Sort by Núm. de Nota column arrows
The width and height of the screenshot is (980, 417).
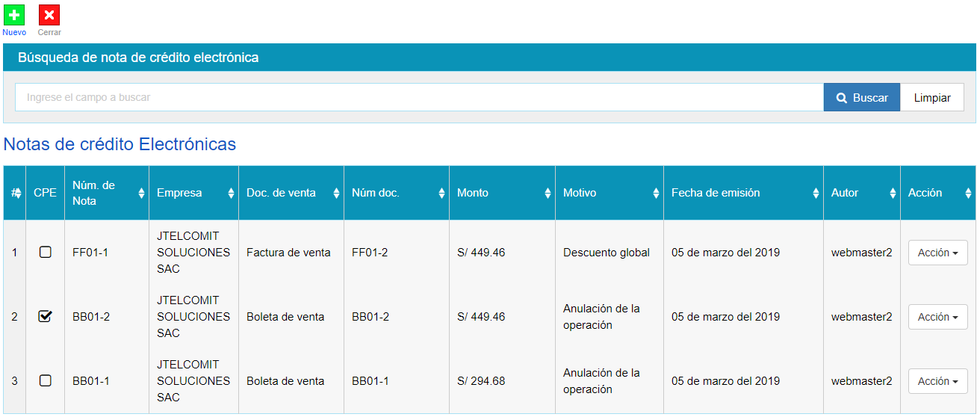coord(141,193)
